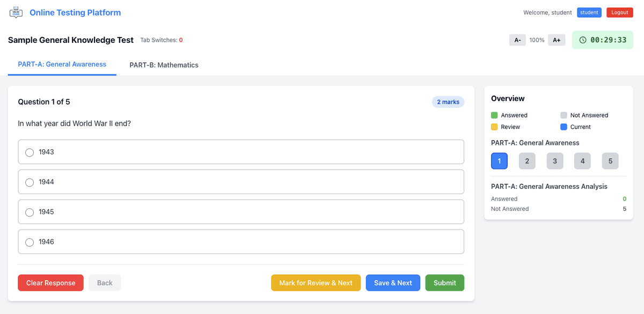Click the green Answered legend indicator

[495, 115]
